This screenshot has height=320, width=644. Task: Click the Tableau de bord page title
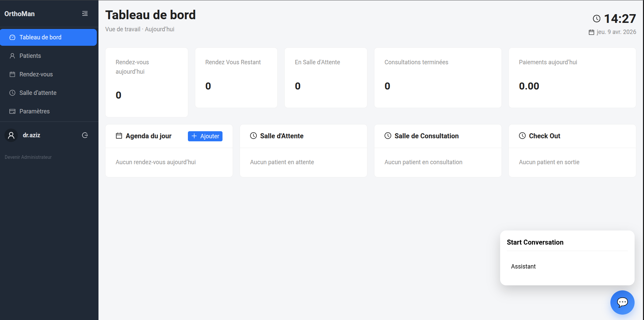pos(151,15)
